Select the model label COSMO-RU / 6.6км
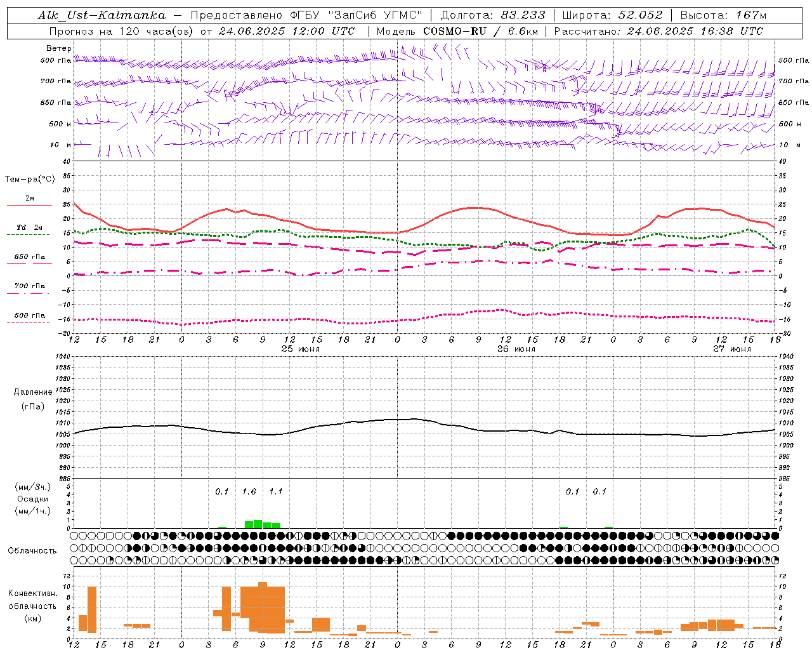This screenshot has height=650, width=812. click(481, 31)
